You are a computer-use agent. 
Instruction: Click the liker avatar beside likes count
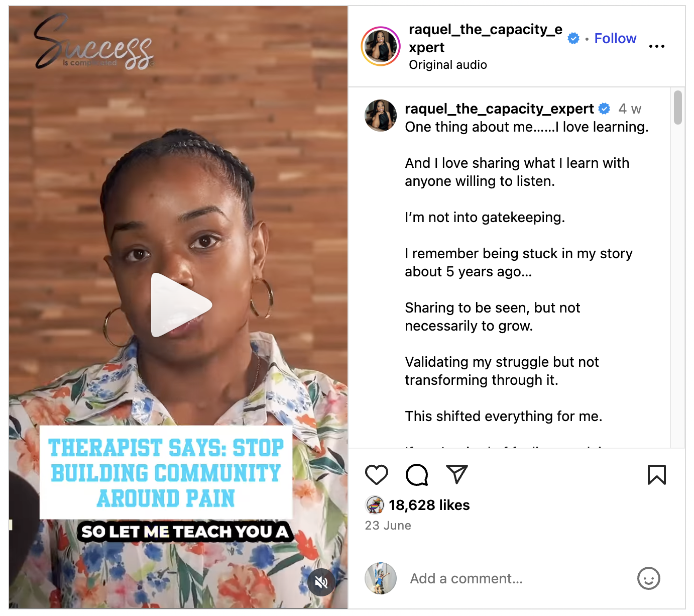click(x=375, y=505)
